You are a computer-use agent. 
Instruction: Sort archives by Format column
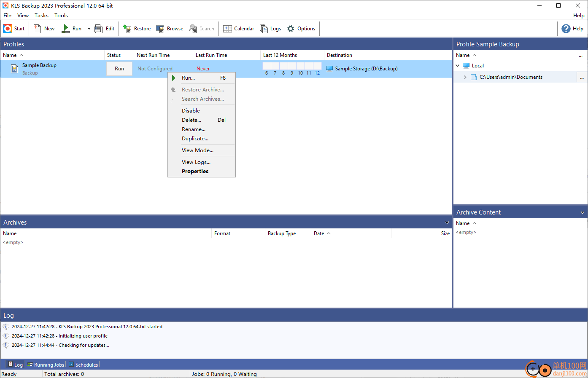(238, 233)
